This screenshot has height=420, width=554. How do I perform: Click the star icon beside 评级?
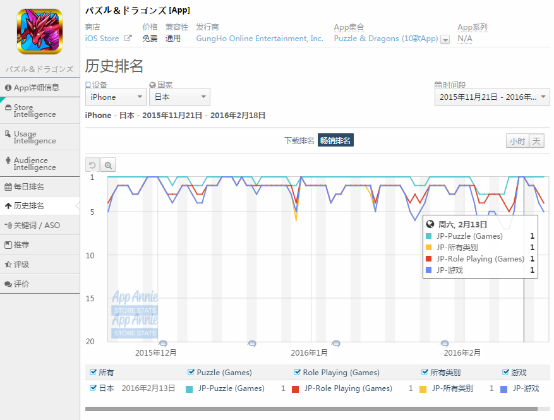8,264
